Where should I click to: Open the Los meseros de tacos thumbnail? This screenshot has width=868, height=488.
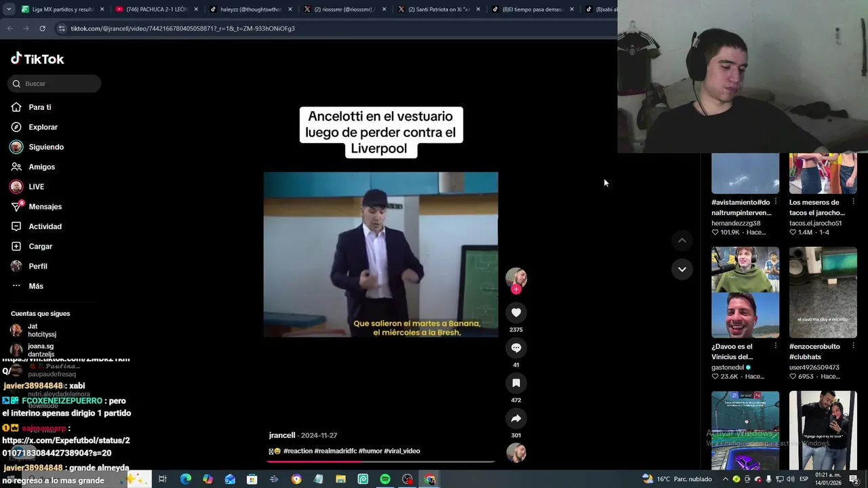[823, 173]
